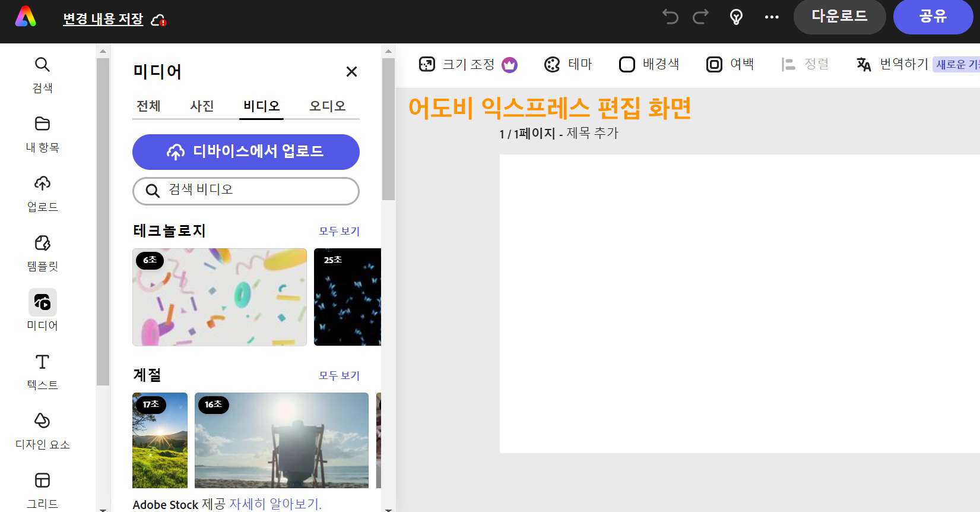
Task: Click 제목 추가 page title field
Action: (x=592, y=133)
